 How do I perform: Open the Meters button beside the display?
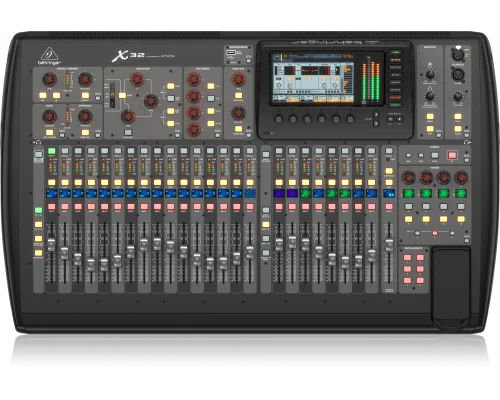396,60
